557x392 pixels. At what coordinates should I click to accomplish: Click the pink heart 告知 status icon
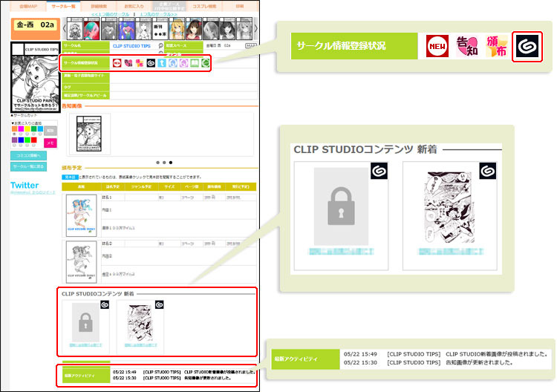pyautogui.click(x=128, y=63)
